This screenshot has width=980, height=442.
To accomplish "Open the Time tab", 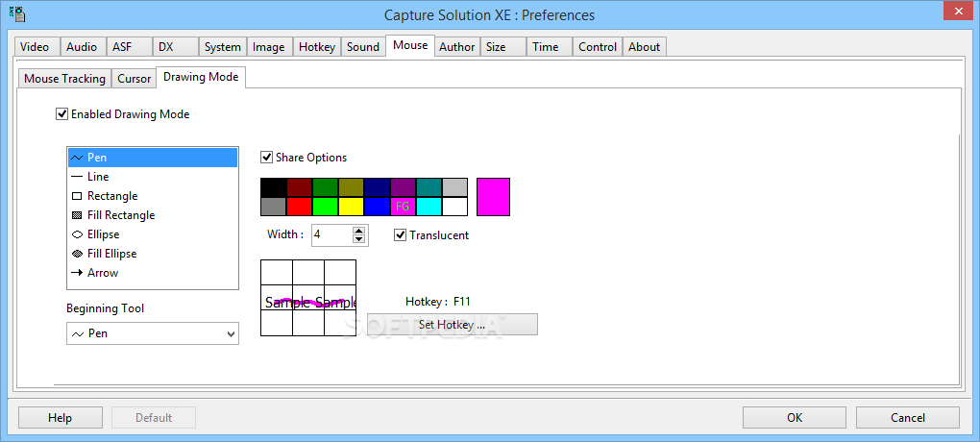I will pos(550,47).
